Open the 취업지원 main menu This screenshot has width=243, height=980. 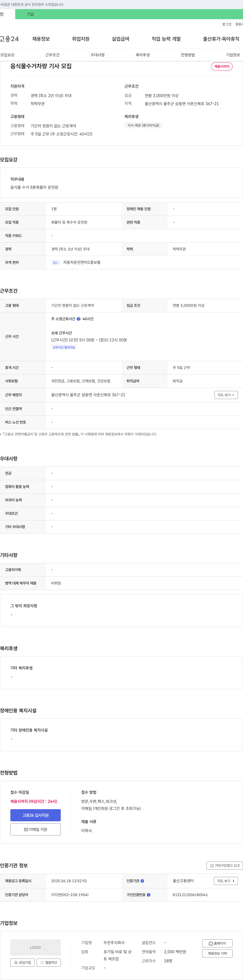(x=81, y=39)
